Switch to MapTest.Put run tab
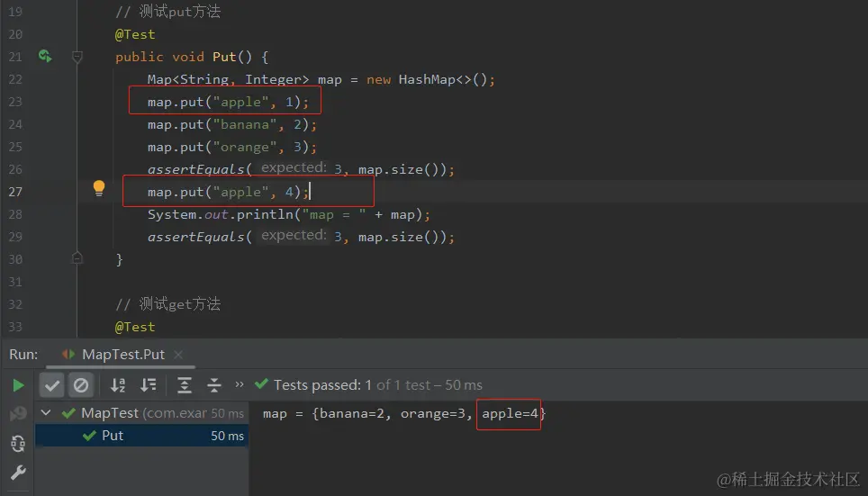 click(122, 355)
